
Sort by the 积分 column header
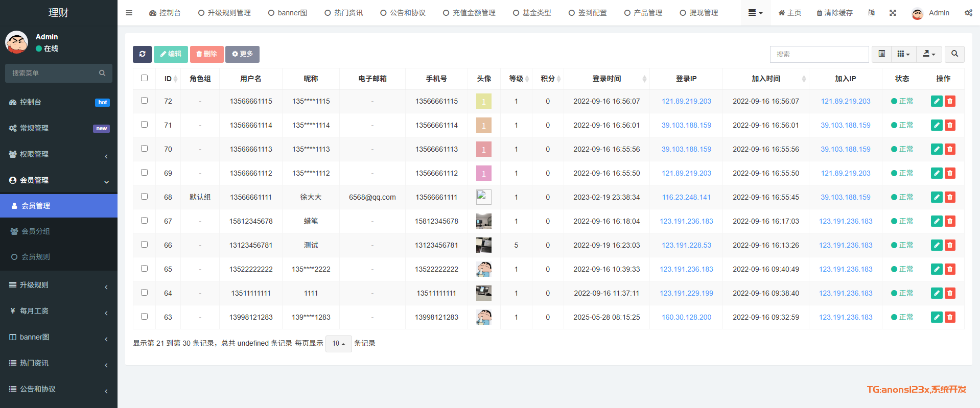[548, 79]
